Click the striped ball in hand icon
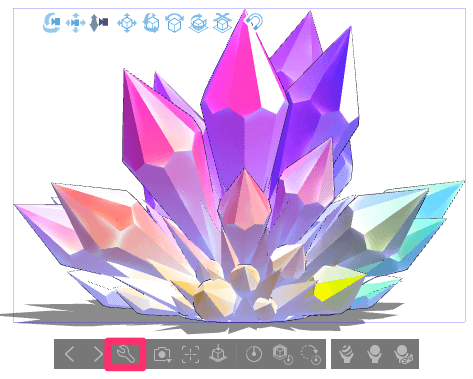Viewport: 473px width, 379px height. 347,354
